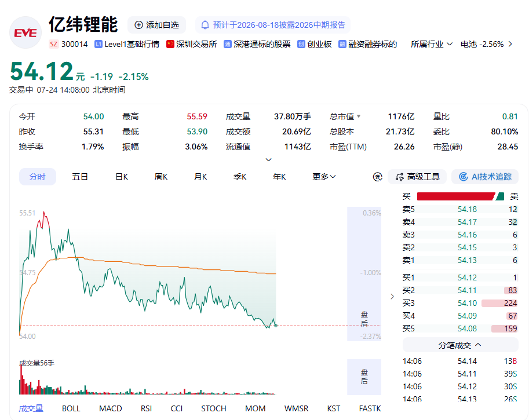Click the 通 badge before 深港通标的股票
The image size is (529, 420).
[228, 44]
